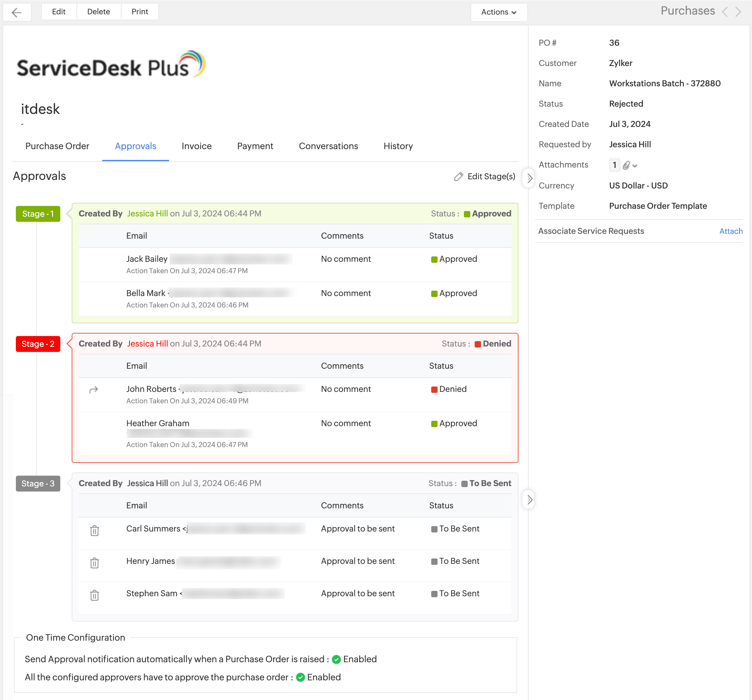Switch to the Invoice tab
Image resolution: width=752 pixels, height=700 pixels.
pyautogui.click(x=196, y=146)
